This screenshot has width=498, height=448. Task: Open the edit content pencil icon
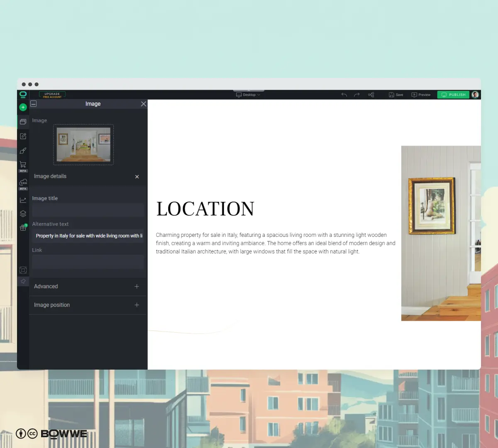(23, 136)
